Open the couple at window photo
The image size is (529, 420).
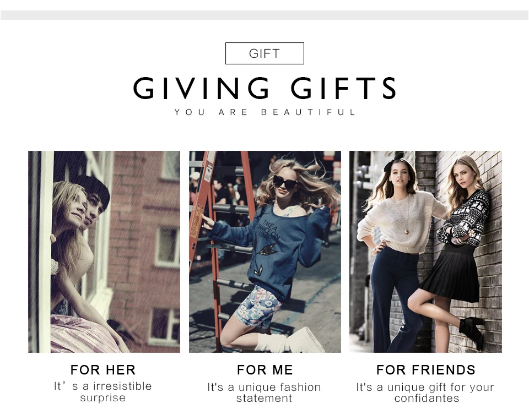coord(104,252)
